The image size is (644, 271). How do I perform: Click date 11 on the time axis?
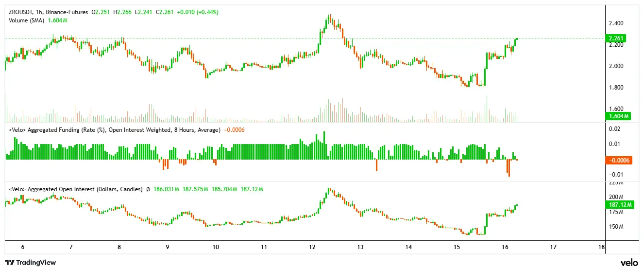263,247
